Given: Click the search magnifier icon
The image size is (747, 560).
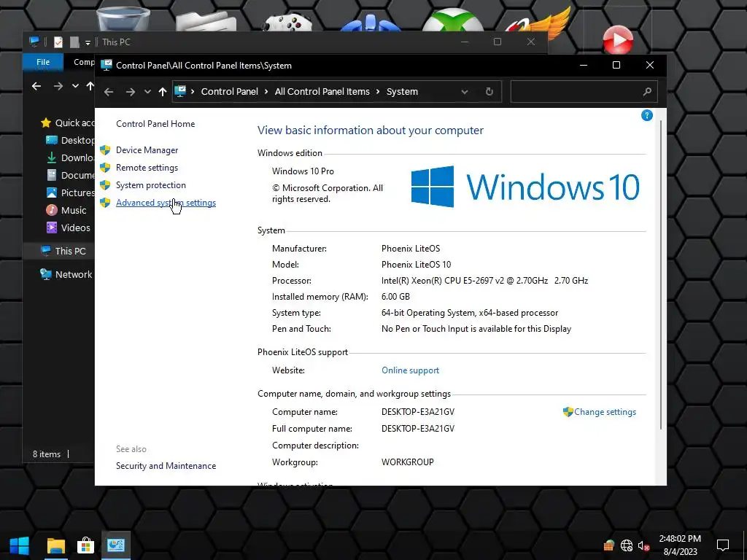Looking at the screenshot, I should 647,92.
